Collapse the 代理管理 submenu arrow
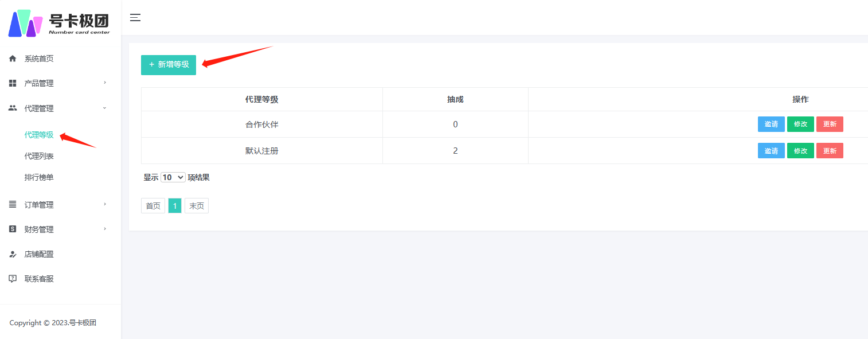Screen dimensions: 868x339 (x=104, y=108)
